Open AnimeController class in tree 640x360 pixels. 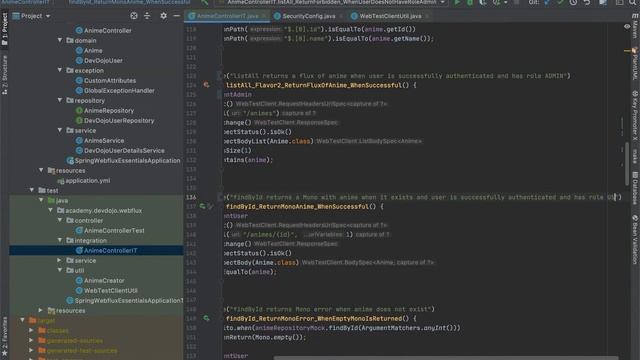[104, 30]
